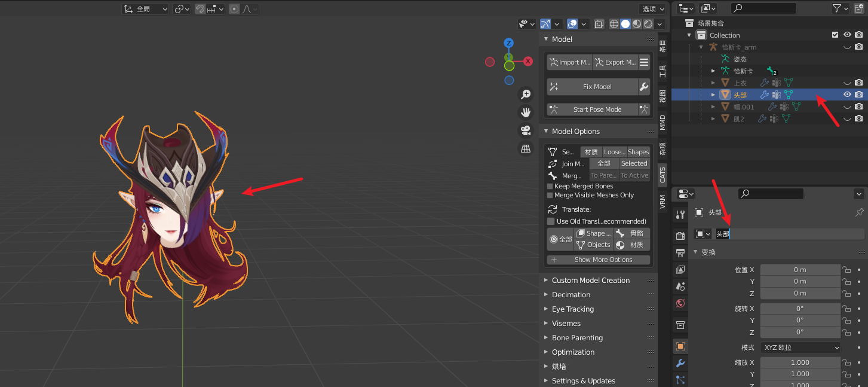Open XYZ 欧拉 rotation mode dropdown
Screen dimensions: 868x387
800,348
